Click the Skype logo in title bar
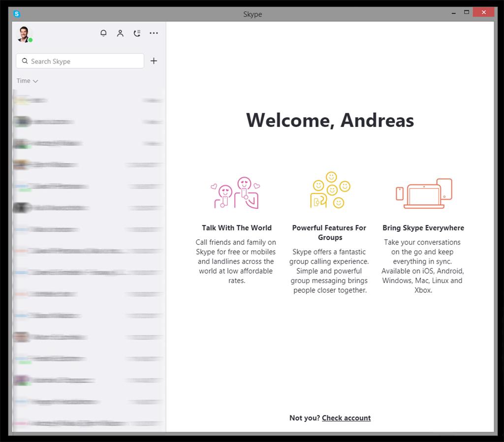The width and height of the screenshot is (504, 442). tap(17, 14)
